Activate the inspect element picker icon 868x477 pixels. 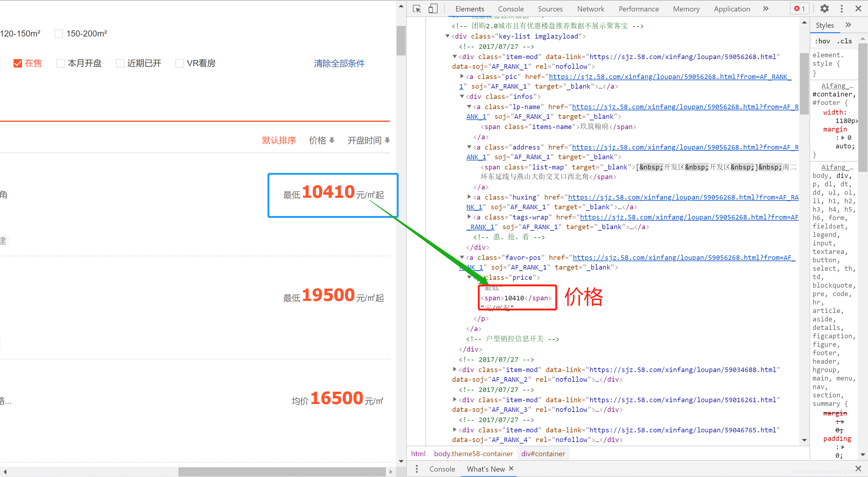pyautogui.click(x=417, y=9)
